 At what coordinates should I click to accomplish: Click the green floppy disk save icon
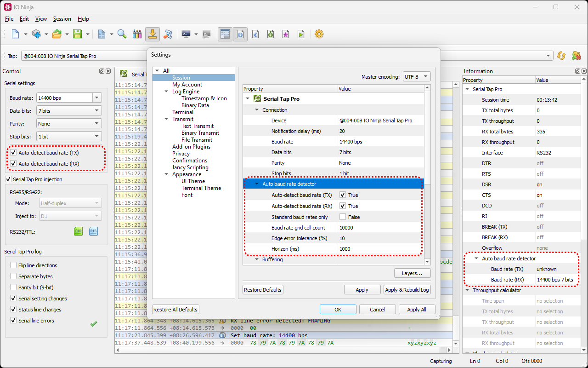[77, 34]
